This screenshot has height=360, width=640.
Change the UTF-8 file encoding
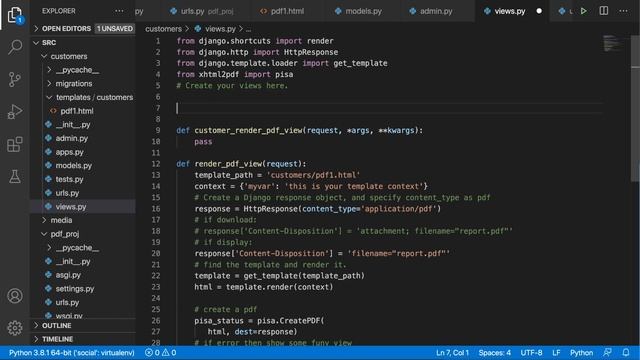tap(531, 353)
